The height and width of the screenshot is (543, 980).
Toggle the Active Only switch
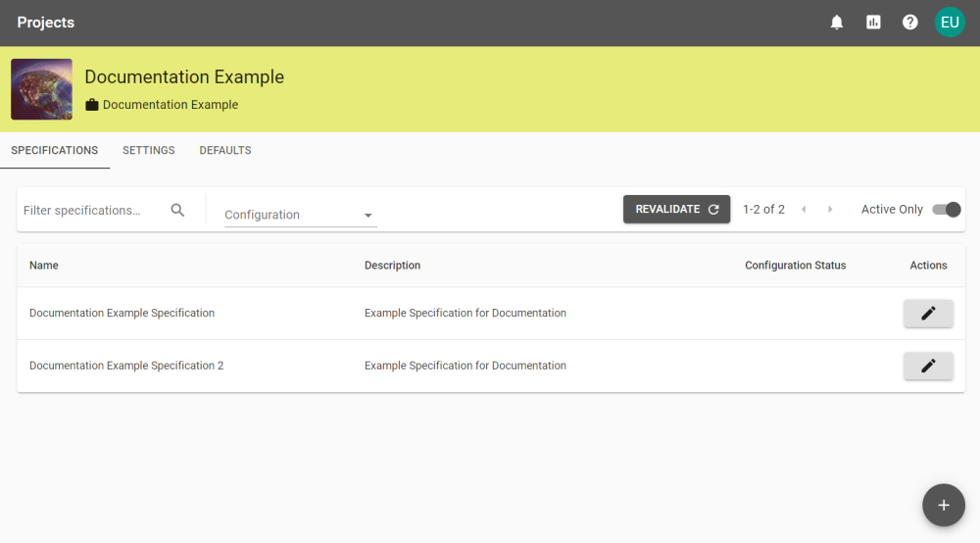pos(947,210)
